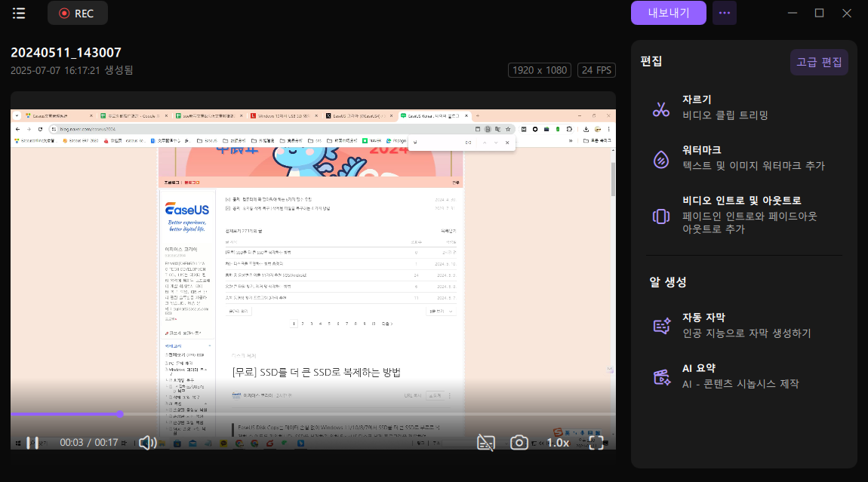Open the 1.0x playback speed selector
The height and width of the screenshot is (482, 868).
point(557,442)
